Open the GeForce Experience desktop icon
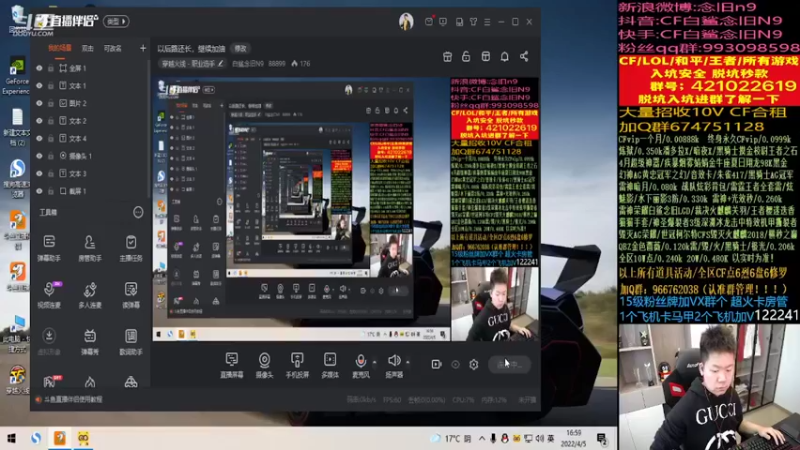This screenshot has height=450, width=800. (x=16, y=76)
